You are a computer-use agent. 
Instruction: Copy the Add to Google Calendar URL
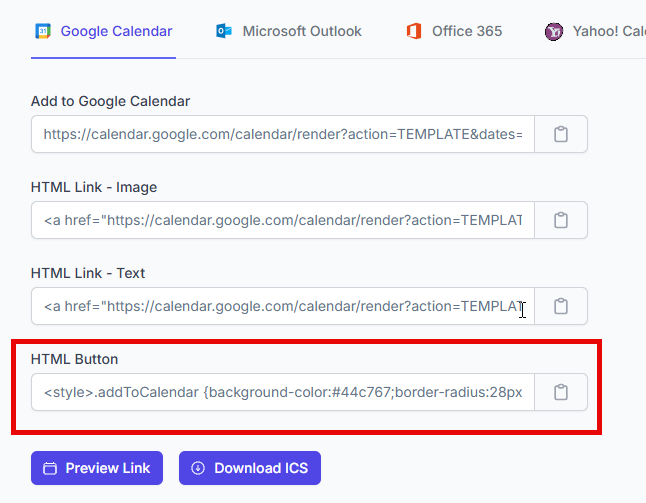pyautogui.click(x=561, y=134)
